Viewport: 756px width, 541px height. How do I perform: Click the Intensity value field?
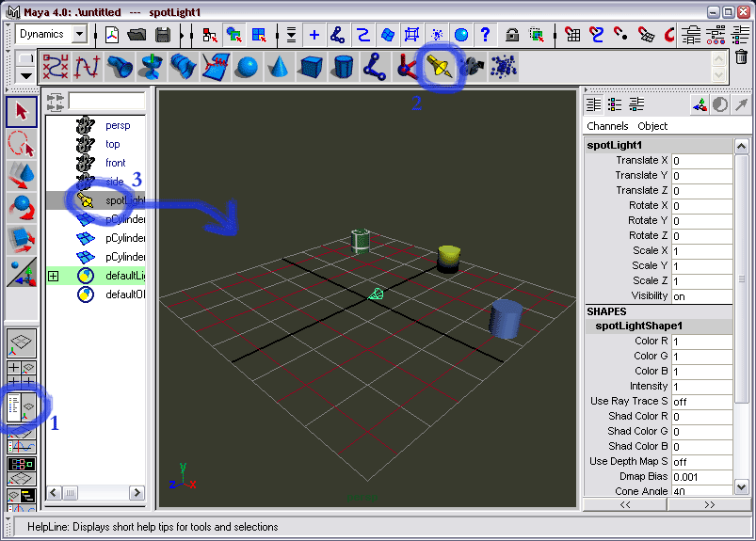tap(700, 386)
